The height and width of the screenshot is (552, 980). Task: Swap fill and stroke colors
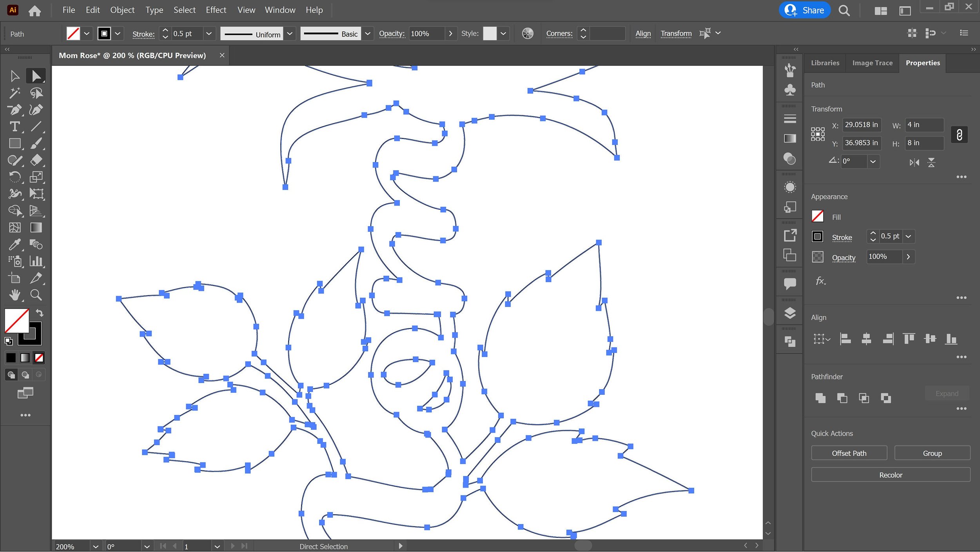point(40,313)
